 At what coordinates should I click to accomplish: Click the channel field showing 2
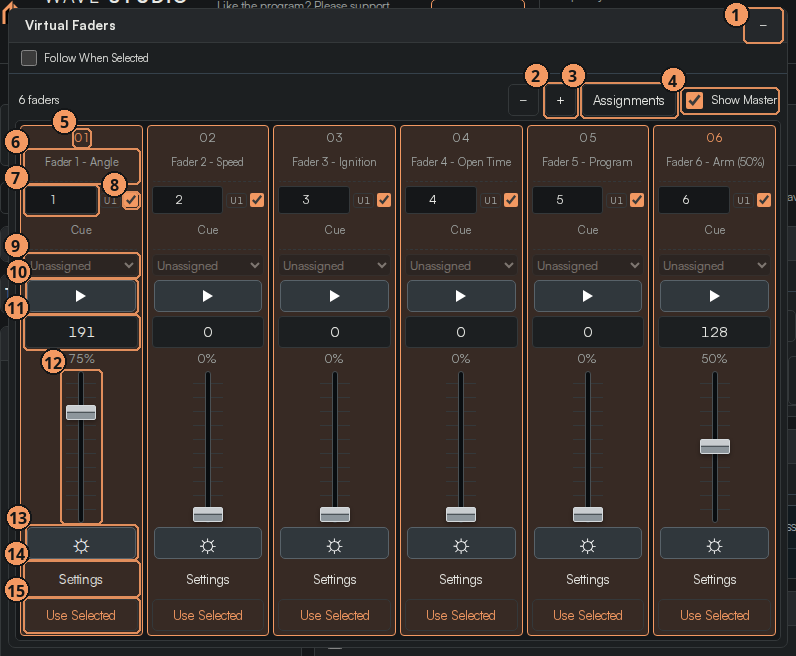[187, 200]
